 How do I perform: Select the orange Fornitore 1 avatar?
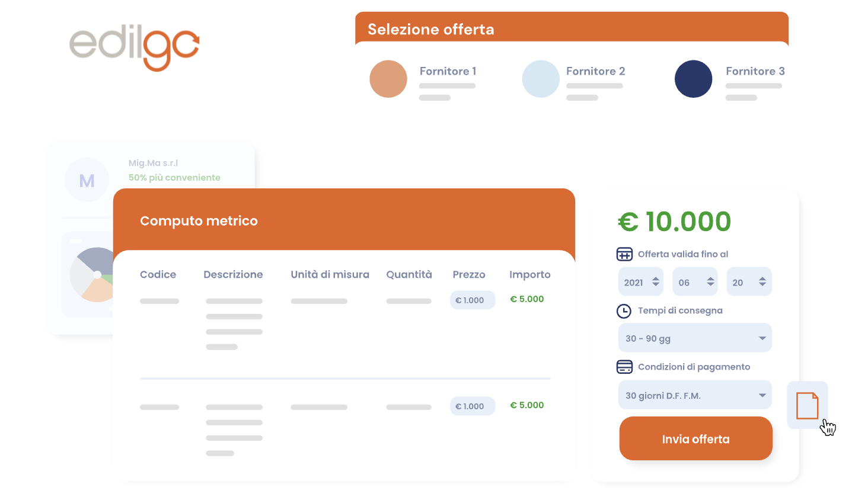pos(388,79)
